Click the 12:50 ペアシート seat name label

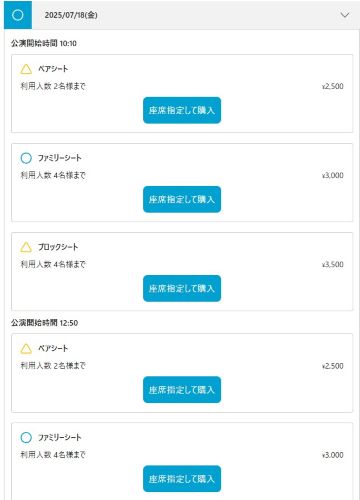[x=53, y=348]
